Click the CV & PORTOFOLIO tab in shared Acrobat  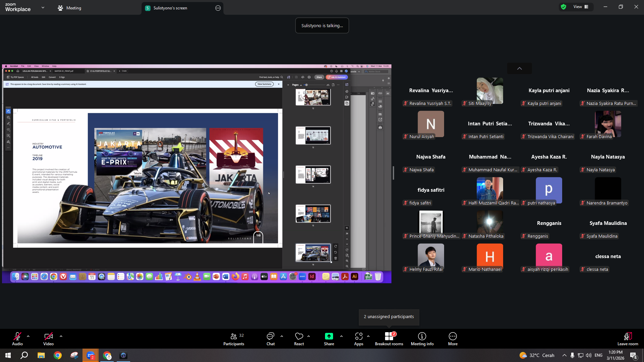coord(100,71)
